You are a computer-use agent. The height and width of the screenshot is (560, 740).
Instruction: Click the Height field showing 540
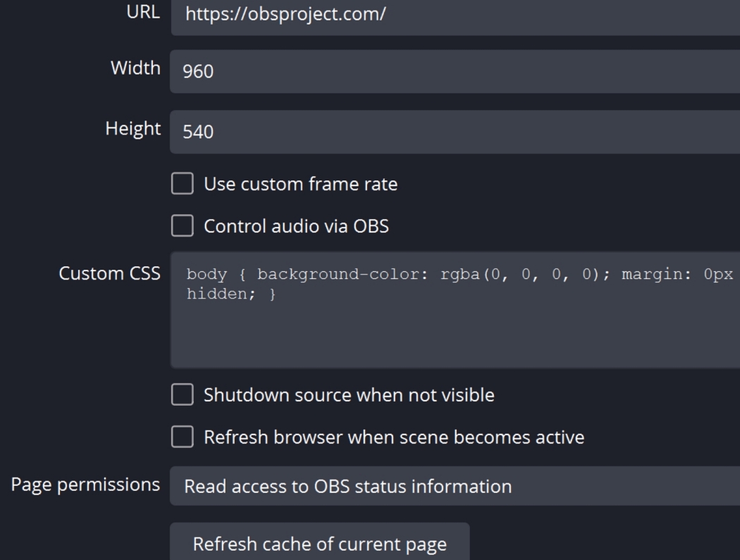point(455,132)
